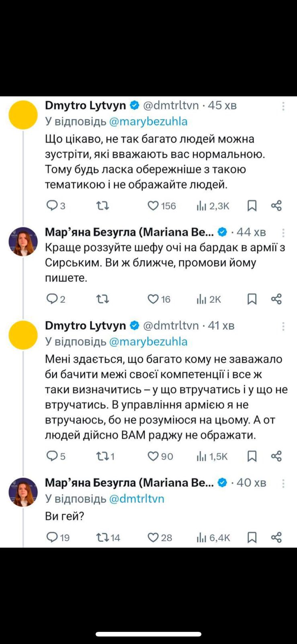This screenshot has width=297, height=644.
Task: Open @marybezuhla mention in first tweet
Action: (x=148, y=122)
